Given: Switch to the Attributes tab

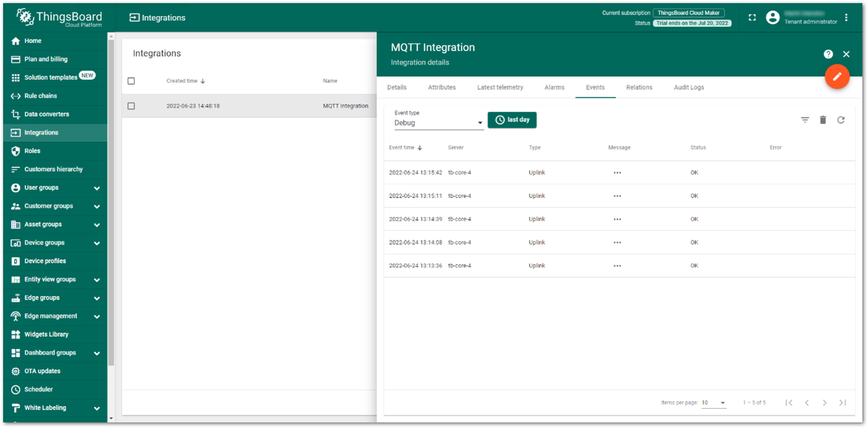Looking at the screenshot, I should click(442, 87).
